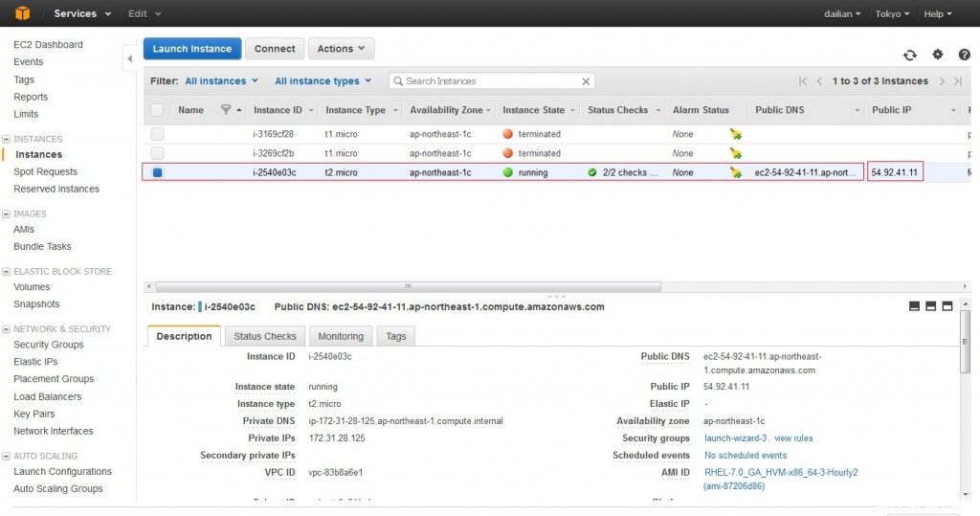Image resolution: width=980 pixels, height=516 pixels.
Task: Open the Monitoring tab
Action: [341, 336]
